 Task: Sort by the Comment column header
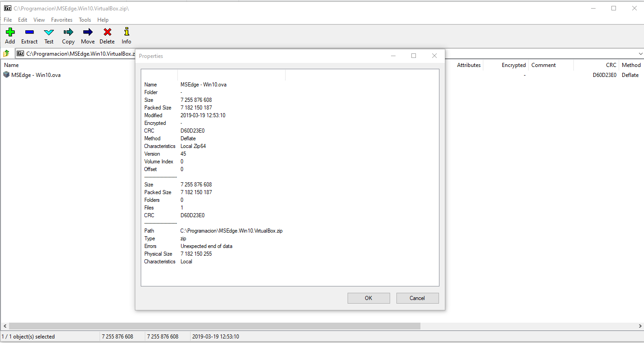point(544,65)
